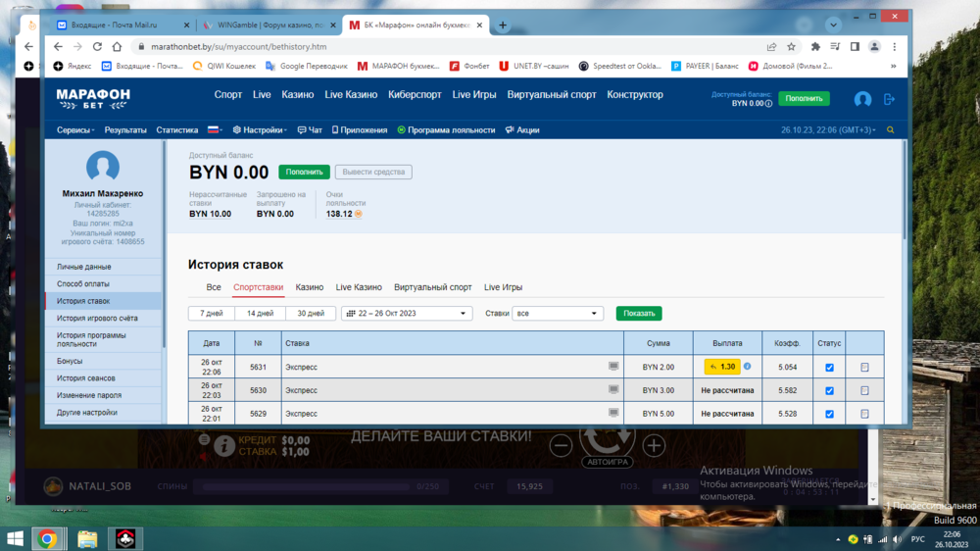Reload the page with browser refresh icon

[x=97, y=46]
